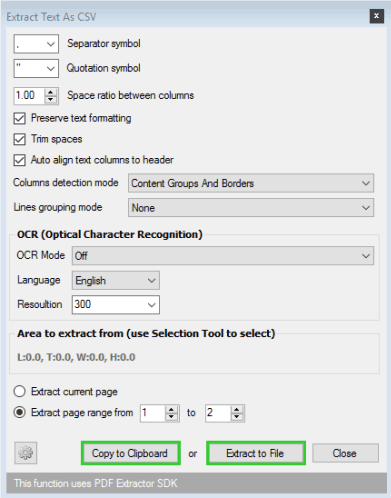Viewport: 391px width, 498px height.
Task: Click the Extract to File button
Action: tap(256, 453)
